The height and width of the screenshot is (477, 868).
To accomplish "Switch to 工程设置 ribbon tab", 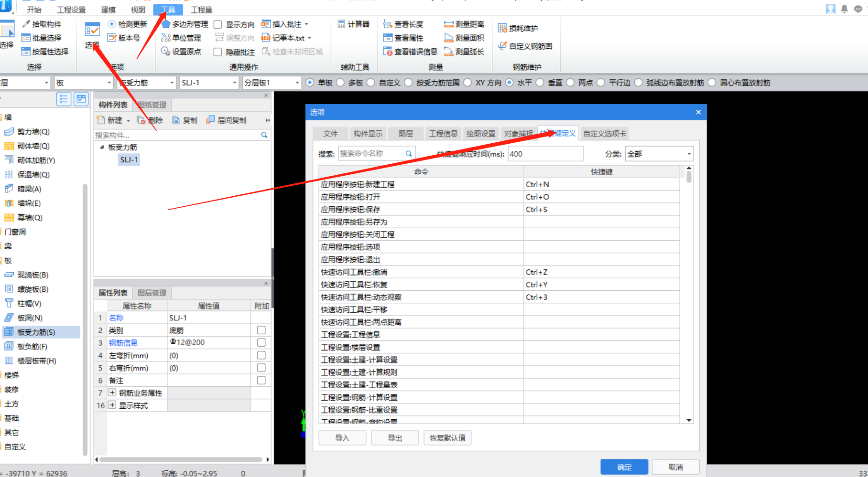I will point(71,10).
